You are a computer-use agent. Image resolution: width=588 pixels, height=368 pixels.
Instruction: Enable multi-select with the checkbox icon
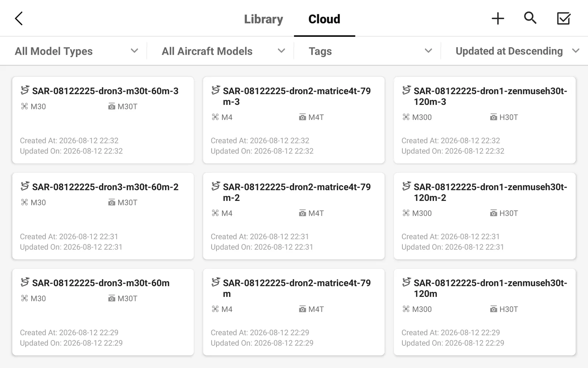pyautogui.click(x=563, y=18)
